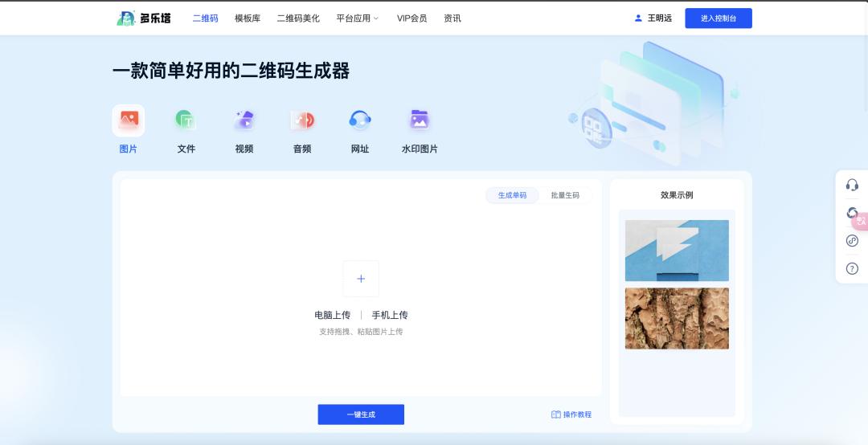Click the 支持拖拽、粘贴图片上传 hint text
868x445 pixels.
(x=361, y=332)
